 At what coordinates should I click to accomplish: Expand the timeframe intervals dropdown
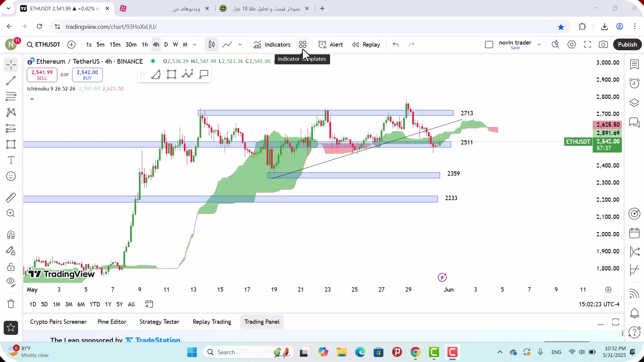[195, 45]
